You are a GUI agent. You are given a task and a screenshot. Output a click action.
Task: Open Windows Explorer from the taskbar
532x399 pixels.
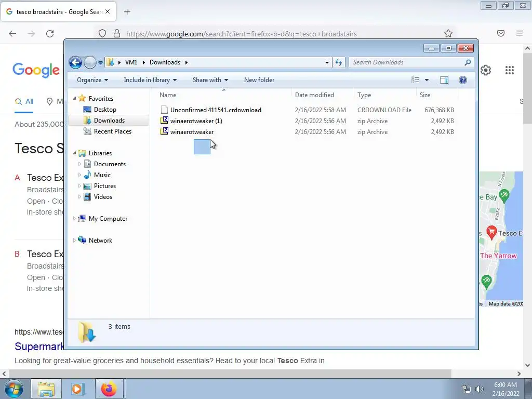[x=46, y=389]
